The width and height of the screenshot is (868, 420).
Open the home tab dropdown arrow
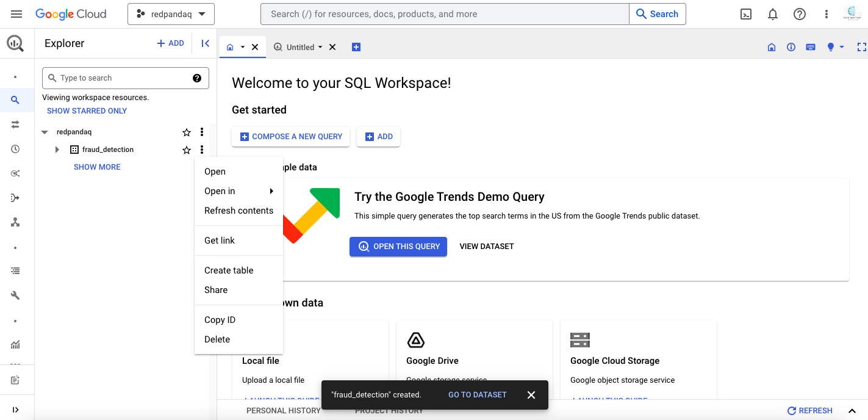243,47
